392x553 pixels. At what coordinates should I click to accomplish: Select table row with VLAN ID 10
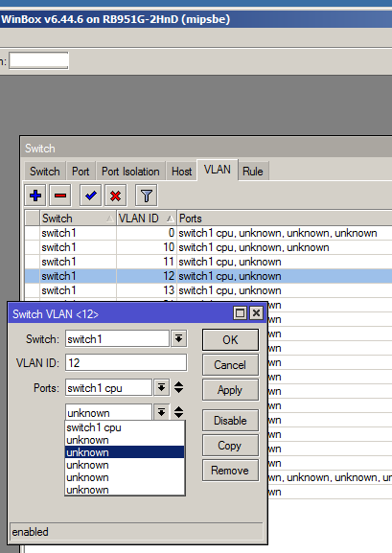[208, 247]
